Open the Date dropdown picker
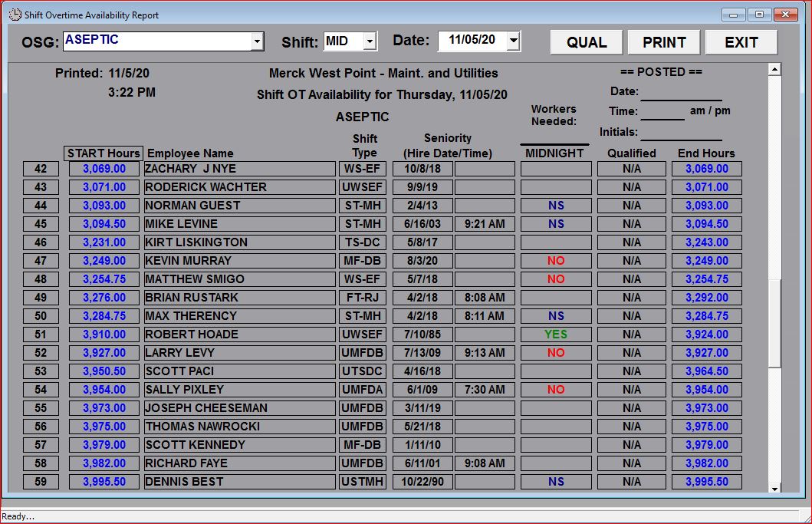812x524 pixels. (513, 41)
